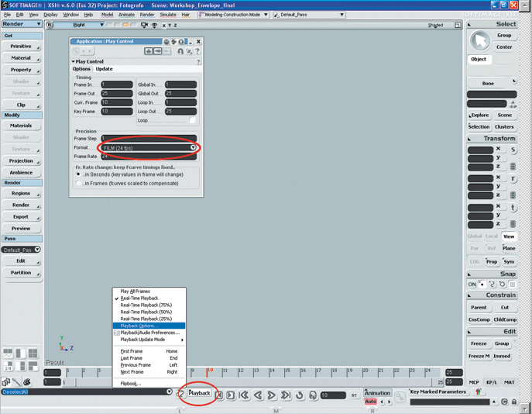Click the loop playback icon in transport
Image resolution: width=532 pixels, height=414 pixels.
(x=300, y=395)
